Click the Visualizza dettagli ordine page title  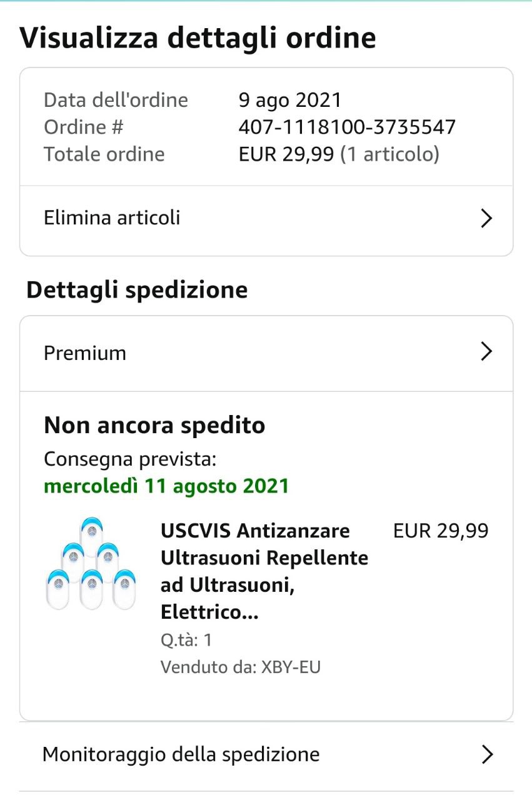198,37
